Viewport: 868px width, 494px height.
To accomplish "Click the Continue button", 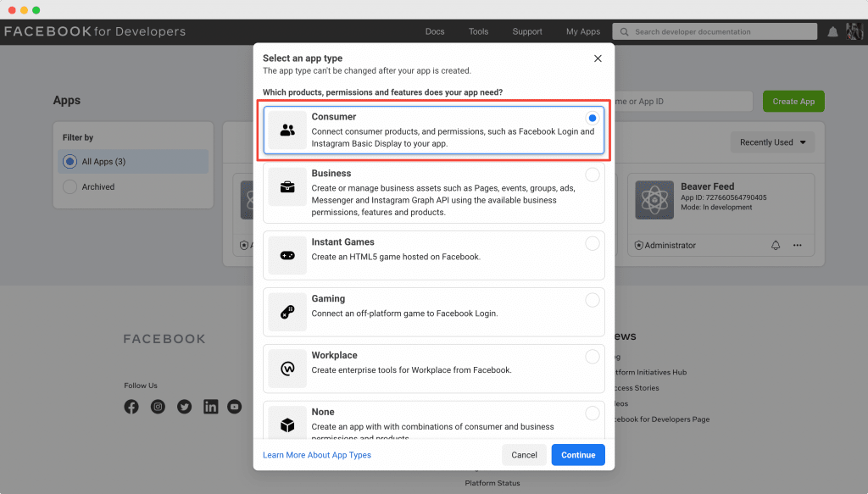I will [578, 455].
